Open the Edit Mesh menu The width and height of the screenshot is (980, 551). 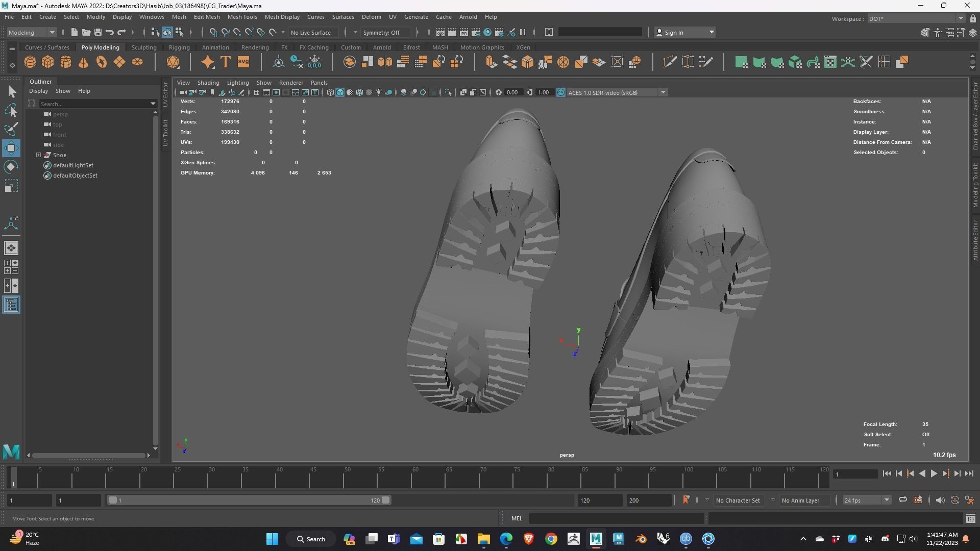207,17
